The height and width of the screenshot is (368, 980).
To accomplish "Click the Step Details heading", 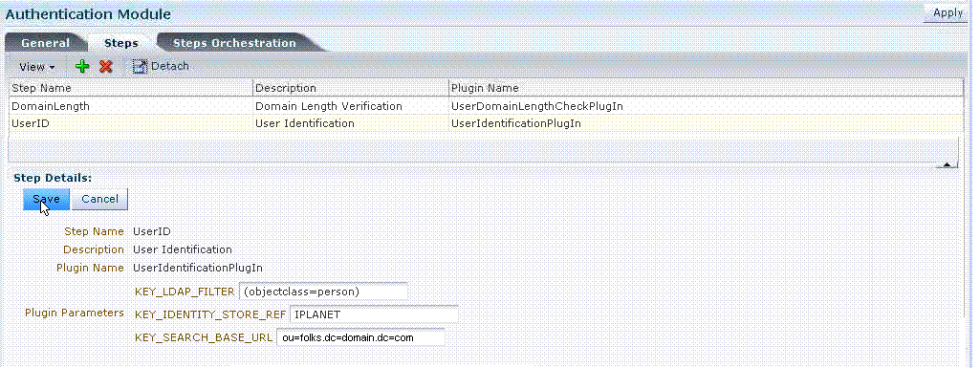I will coord(53,178).
